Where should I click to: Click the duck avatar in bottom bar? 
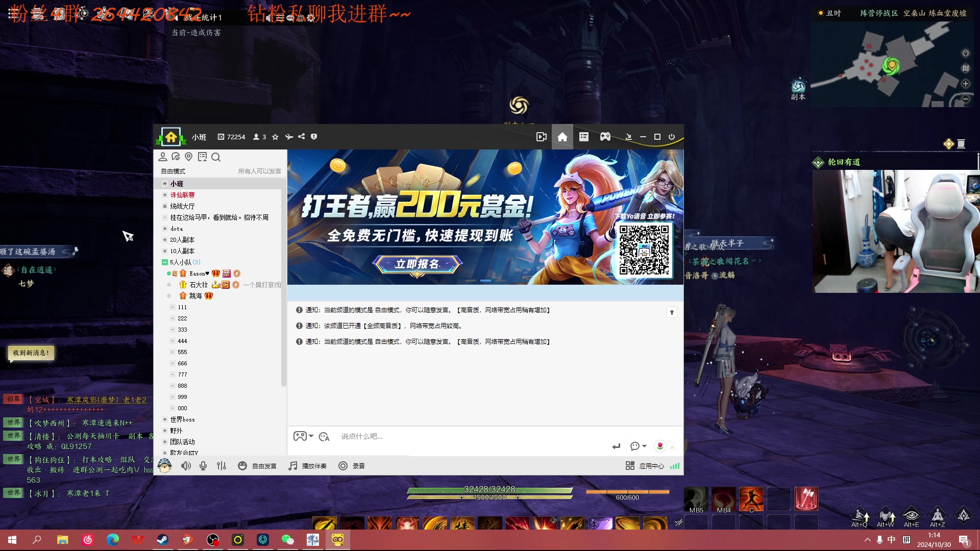tap(164, 465)
